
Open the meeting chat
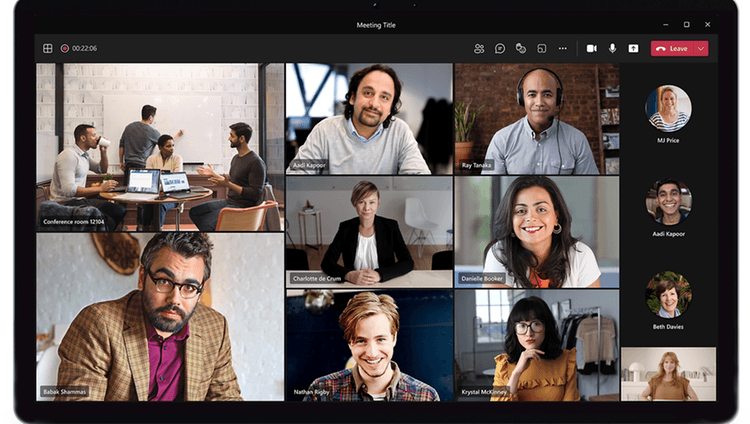pos(500,48)
